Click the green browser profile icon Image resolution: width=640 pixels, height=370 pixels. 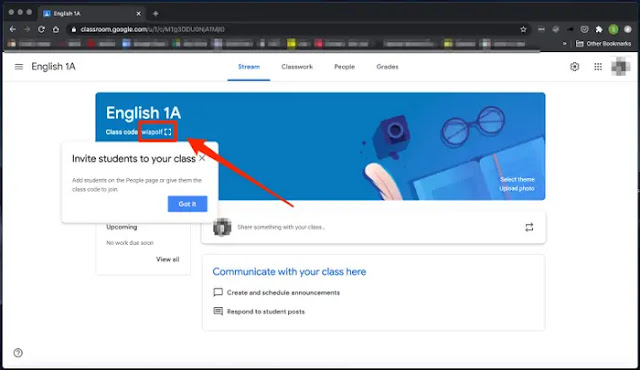click(x=613, y=29)
